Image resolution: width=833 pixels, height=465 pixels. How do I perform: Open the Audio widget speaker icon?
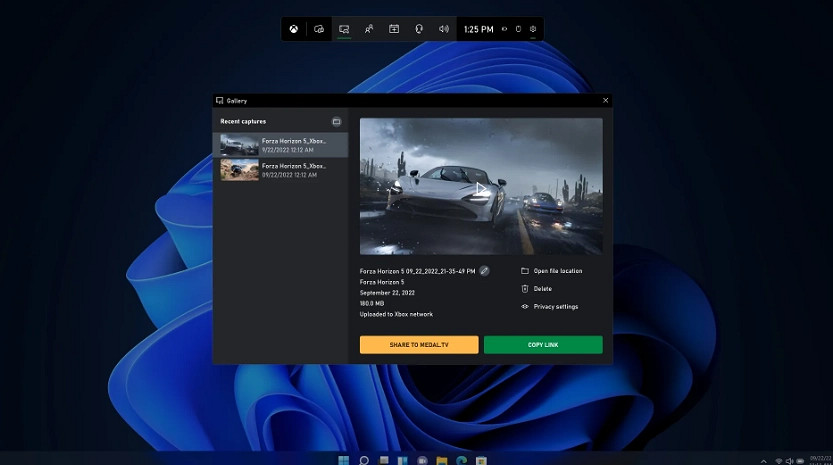pyautogui.click(x=444, y=29)
